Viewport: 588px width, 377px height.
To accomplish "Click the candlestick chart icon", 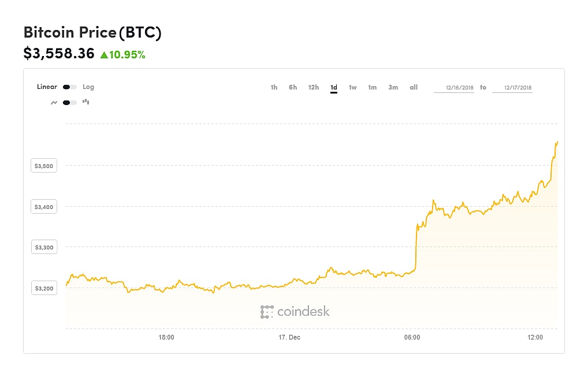I will pyautogui.click(x=86, y=102).
